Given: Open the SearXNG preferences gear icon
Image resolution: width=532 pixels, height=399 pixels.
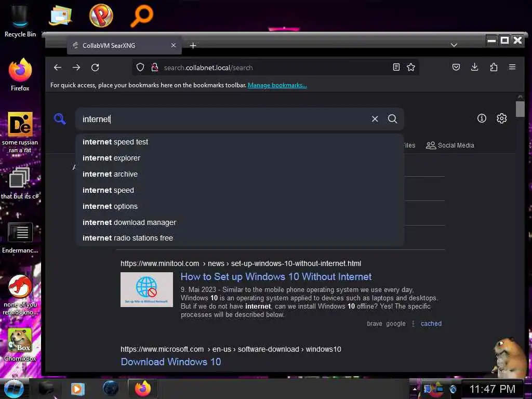Looking at the screenshot, I should coord(502,118).
